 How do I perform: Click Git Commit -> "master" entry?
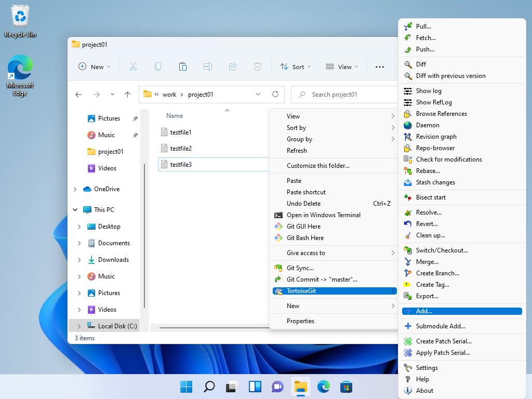322,280
